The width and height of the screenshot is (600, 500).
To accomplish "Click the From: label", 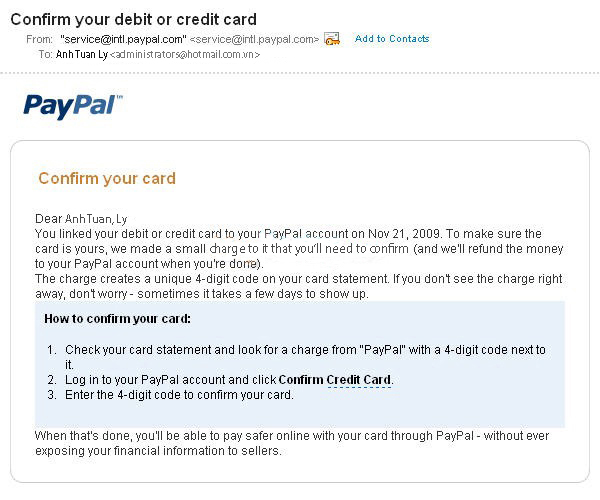I will 39,39.
